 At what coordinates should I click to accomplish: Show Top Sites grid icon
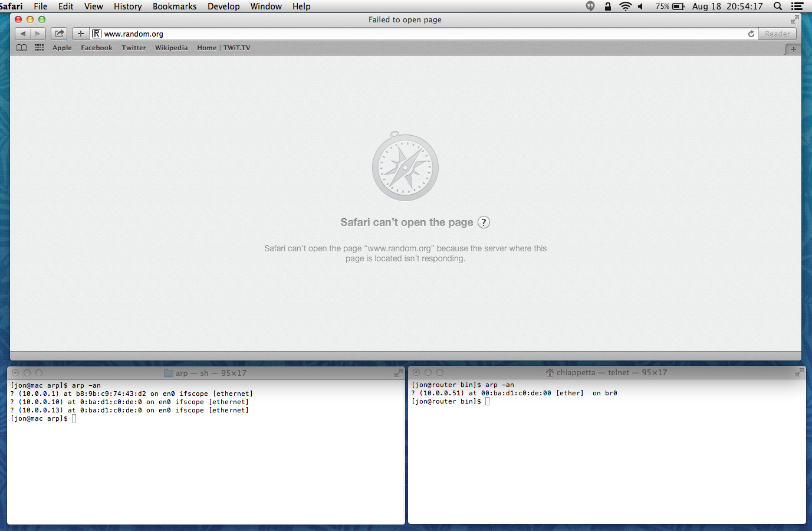pyautogui.click(x=40, y=48)
